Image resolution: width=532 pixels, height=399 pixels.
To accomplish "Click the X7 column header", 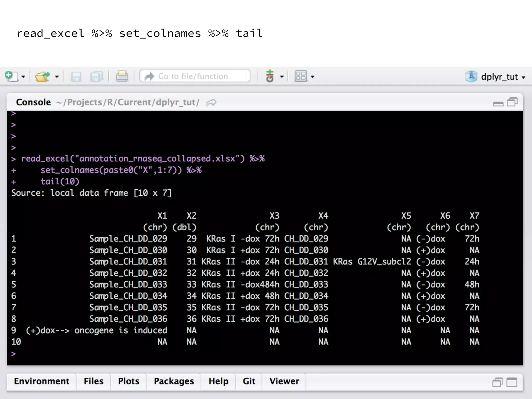I will 474,216.
